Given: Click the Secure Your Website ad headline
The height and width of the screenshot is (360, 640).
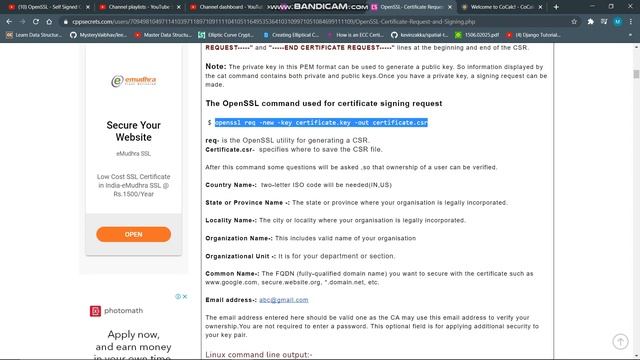Looking at the screenshot, I should tap(133, 131).
